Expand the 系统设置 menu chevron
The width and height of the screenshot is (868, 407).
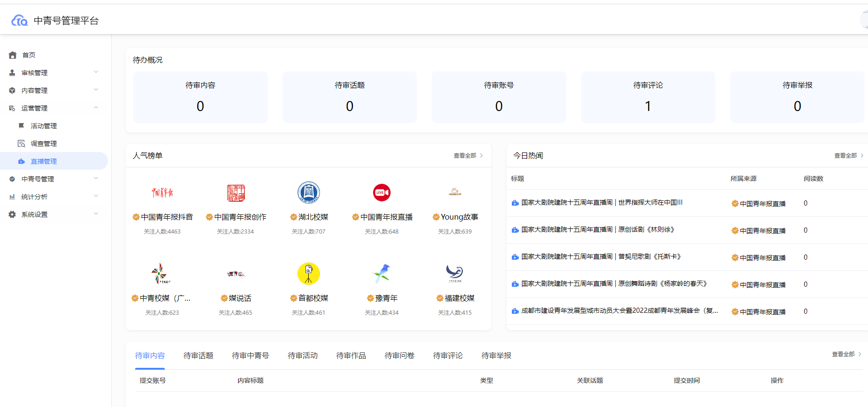(x=96, y=214)
